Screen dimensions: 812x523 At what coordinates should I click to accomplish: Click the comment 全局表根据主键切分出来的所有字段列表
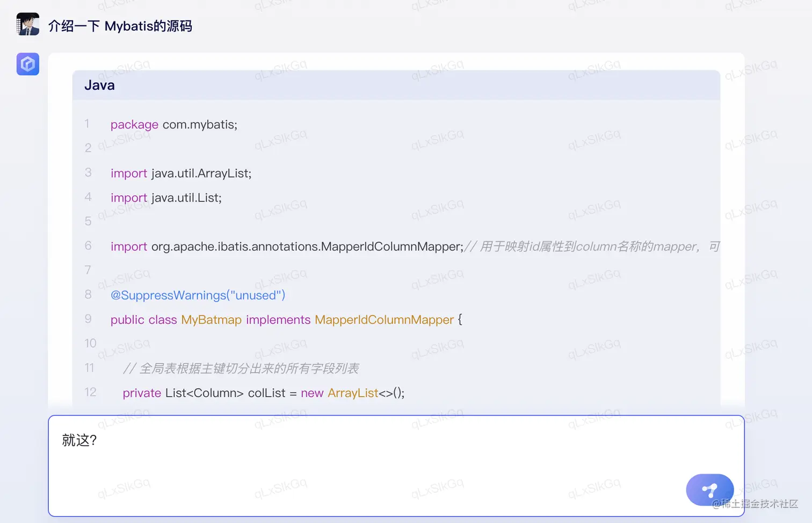(x=241, y=369)
